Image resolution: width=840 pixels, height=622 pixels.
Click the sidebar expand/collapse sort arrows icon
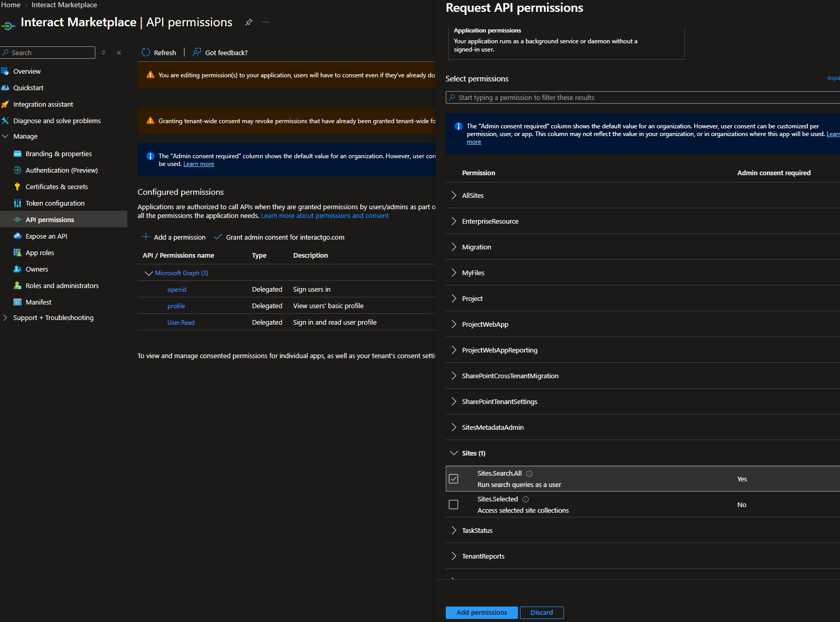point(104,53)
